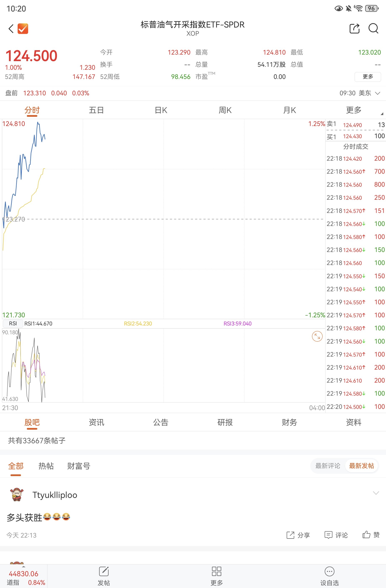Tap the eye-comfort status bar icon
The height and width of the screenshot is (588, 386).
[x=339, y=9]
